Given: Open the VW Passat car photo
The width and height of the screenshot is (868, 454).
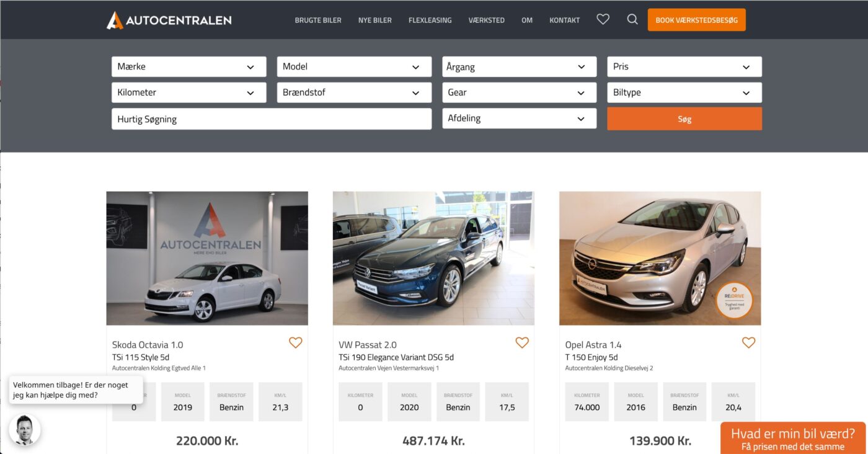Looking at the screenshot, I should (433, 258).
